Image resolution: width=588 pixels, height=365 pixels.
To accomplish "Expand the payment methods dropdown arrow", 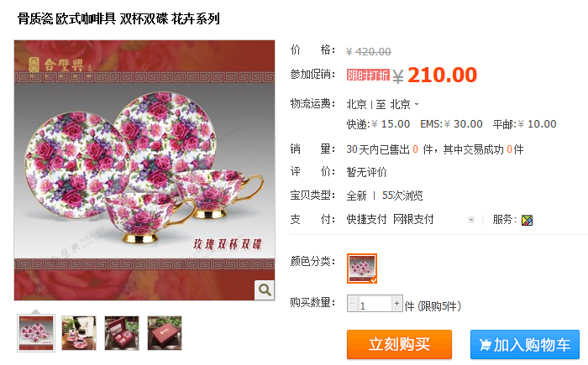I will pyautogui.click(x=471, y=220).
